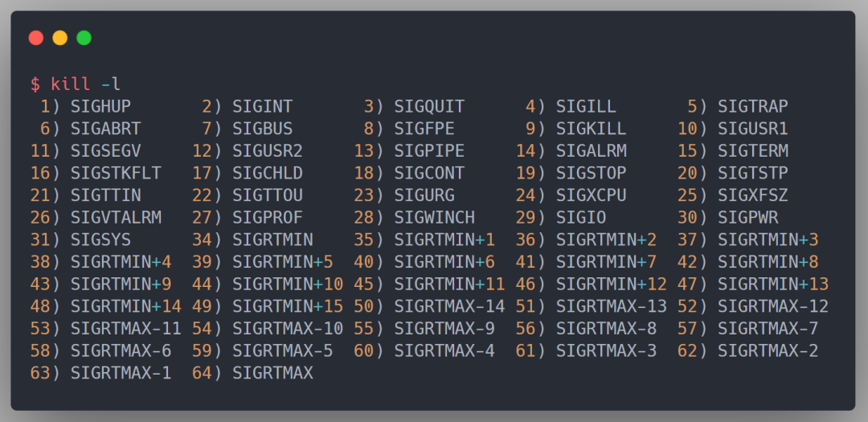Click the SIGRTMIN+15 entry

[x=288, y=306]
